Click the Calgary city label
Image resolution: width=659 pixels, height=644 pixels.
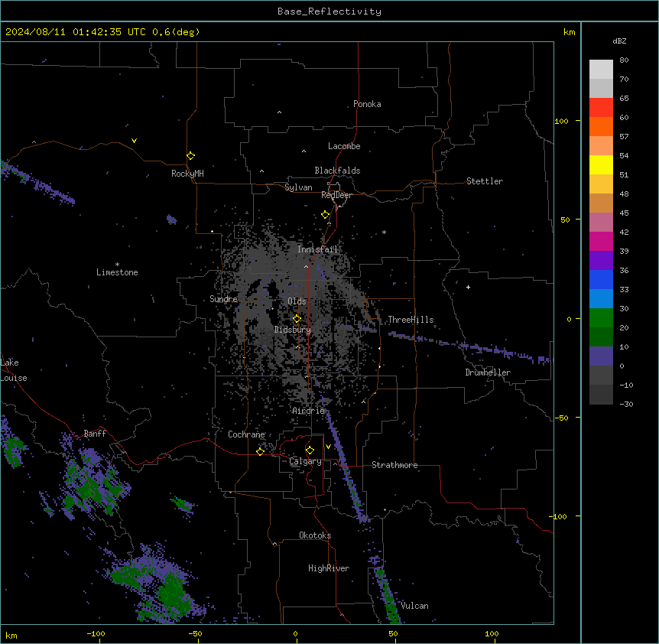[305, 461]
